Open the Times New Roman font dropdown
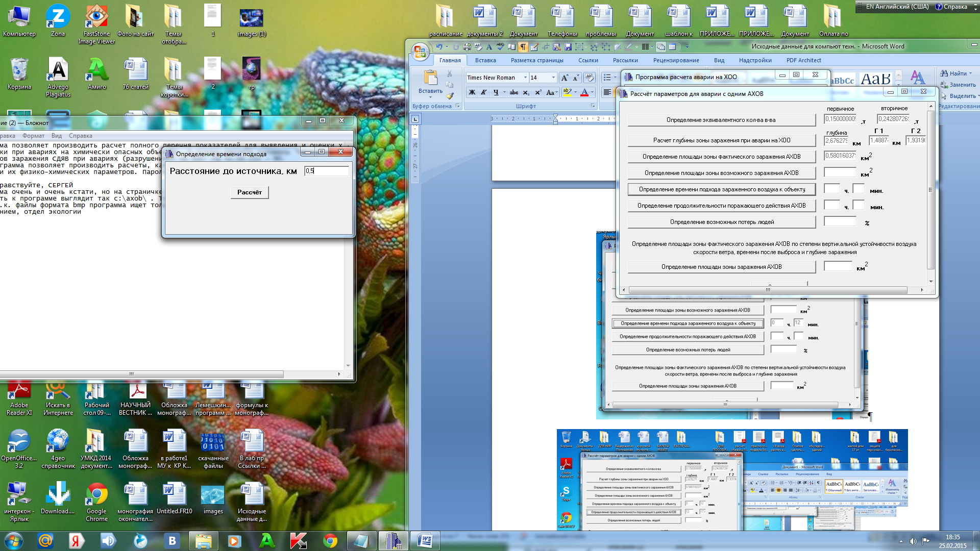Screen dimensions: 980x551 point(525,78)
